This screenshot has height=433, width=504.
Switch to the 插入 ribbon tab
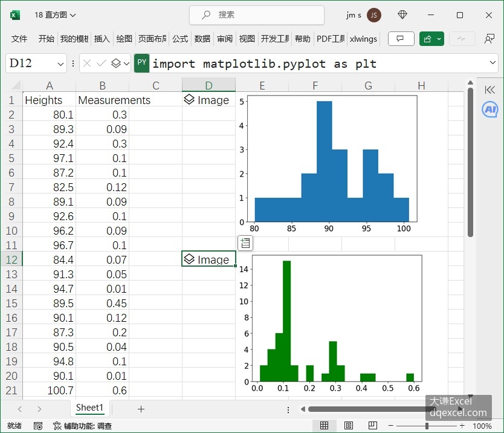click(x=102, y=39)
